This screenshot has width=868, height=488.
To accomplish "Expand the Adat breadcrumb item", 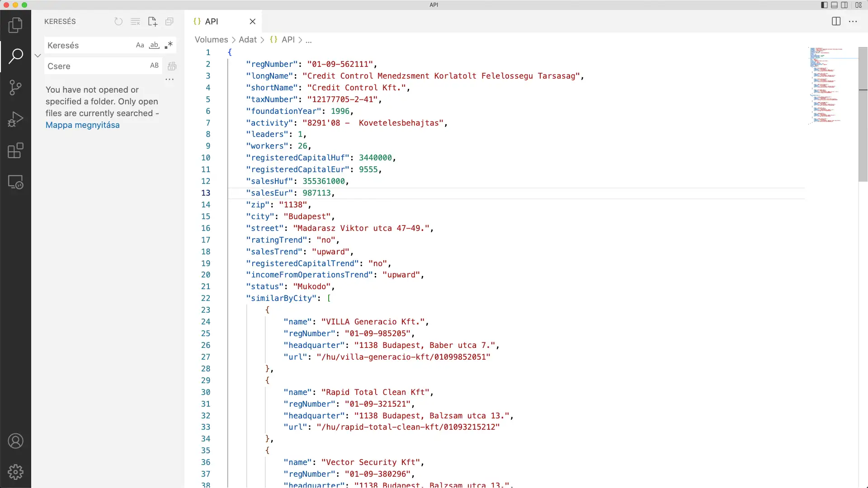I will (x=248, y=39).
